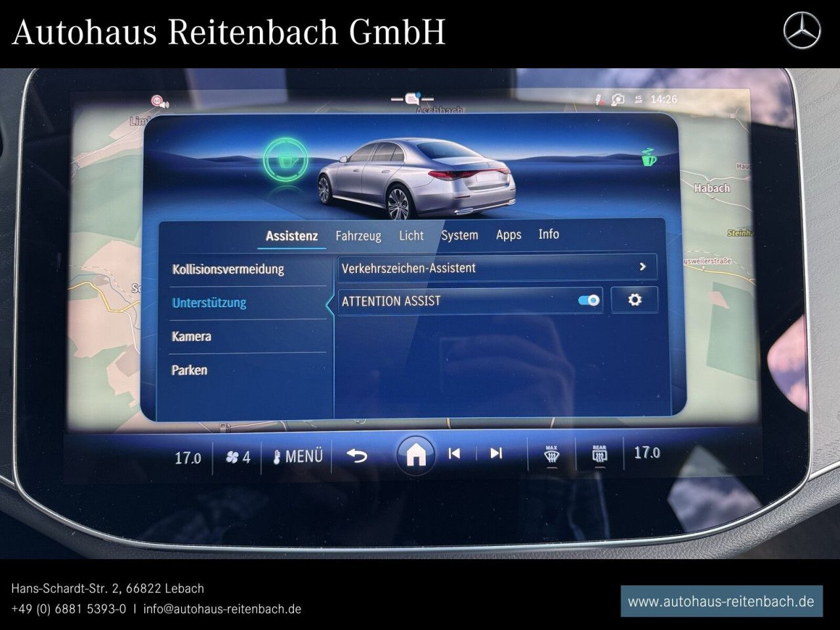Screen dimensions: 840x630
Task: Switch to the System tab
Action: (x=459, y=235)
